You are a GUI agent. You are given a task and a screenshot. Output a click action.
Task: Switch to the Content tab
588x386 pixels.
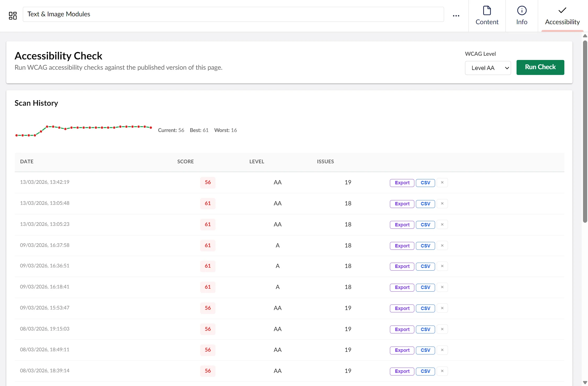point(487,16)
